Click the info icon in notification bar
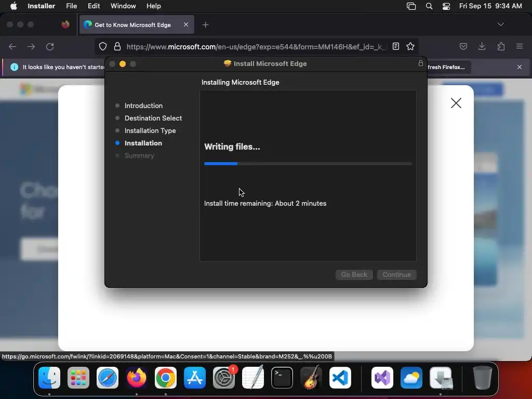This screenshot has width=532, height=399. 14,67
